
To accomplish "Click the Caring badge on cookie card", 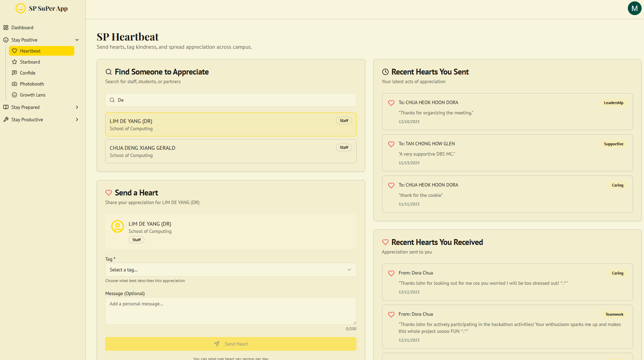I will (618, 185).
